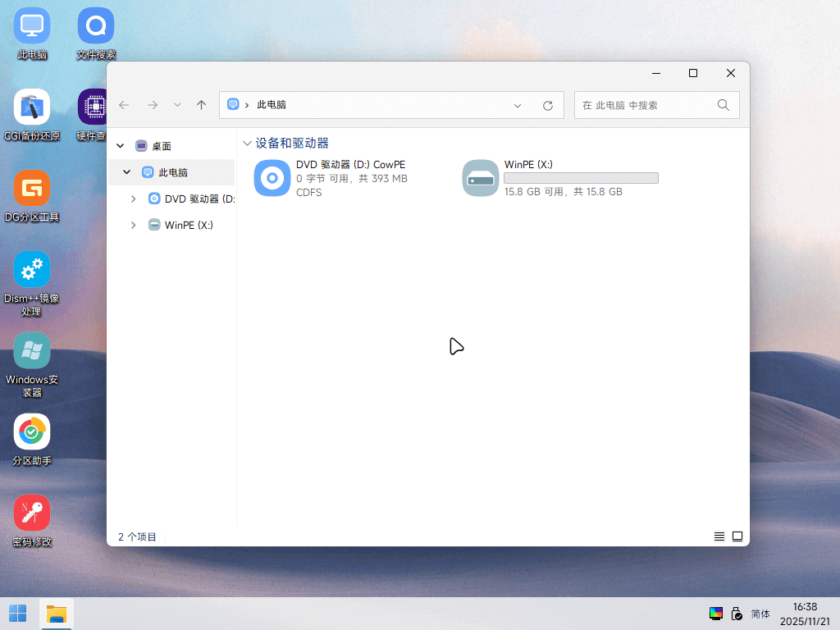The width and height of the screenshot is (840, 630).
Task: Launch the DG分区工具 desktop shortcut
Action: tap(32, 195)
